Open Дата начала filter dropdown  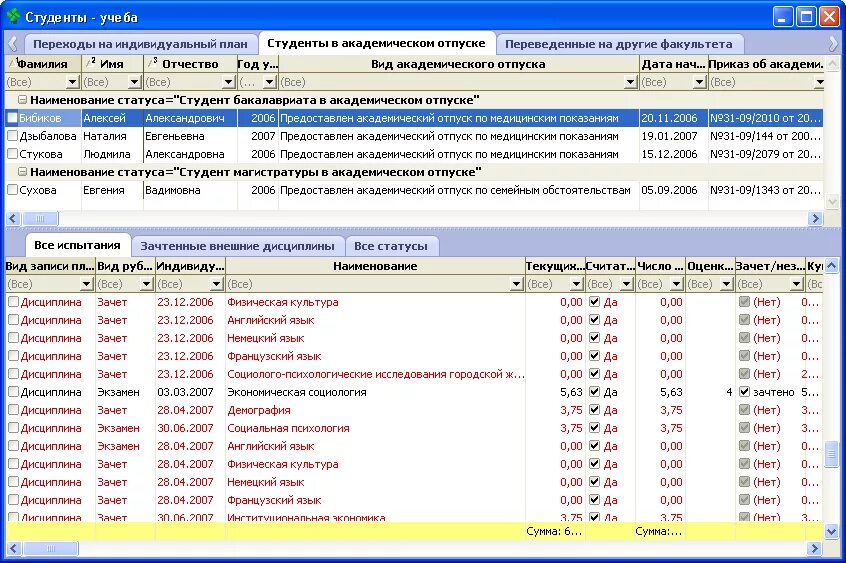(700, 82)
